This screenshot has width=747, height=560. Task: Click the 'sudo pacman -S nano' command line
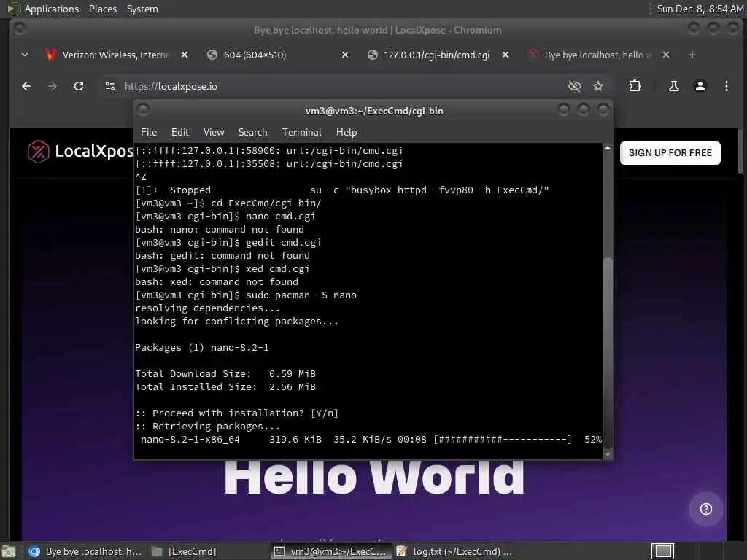pyautogui.click(x=246, y=295)
